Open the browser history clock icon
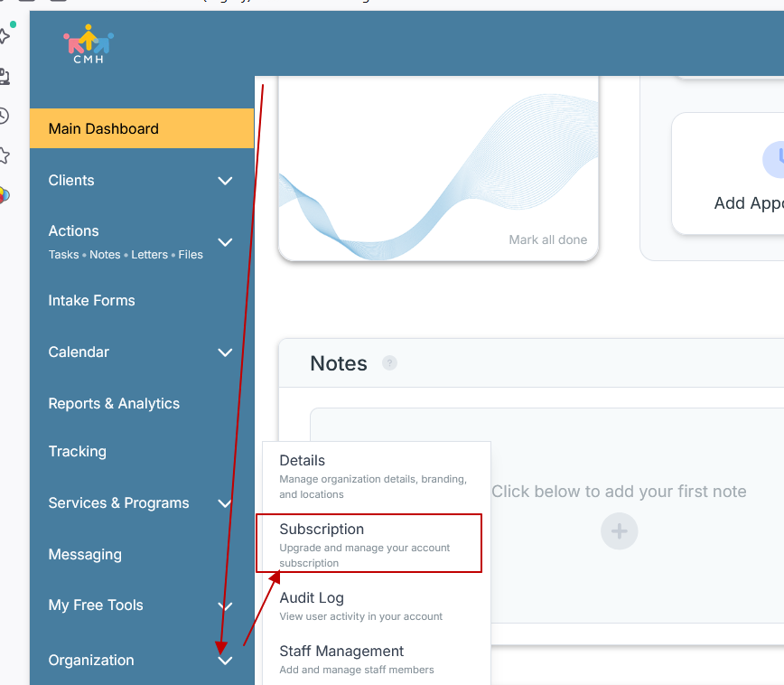 pos(4,116)
